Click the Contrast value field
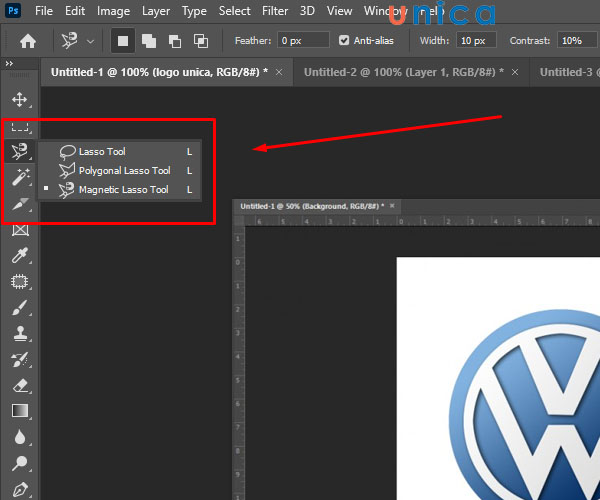The width and height of the screenshot is (600, 500). tap(577, 40)
